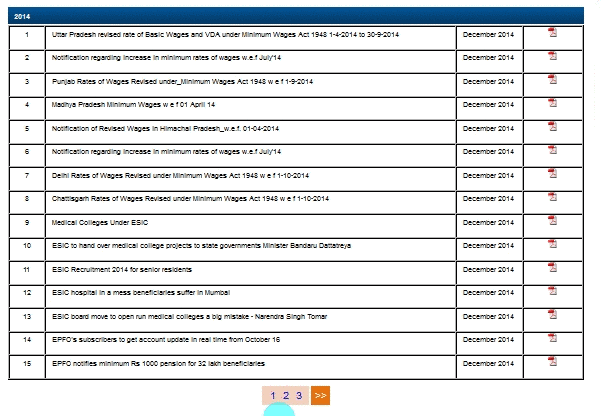This screenshot has height=416, width=601.
Task: Click 'ESIC Recruitment 2014 for senior residents' title
Action: [x=122, y=270]
